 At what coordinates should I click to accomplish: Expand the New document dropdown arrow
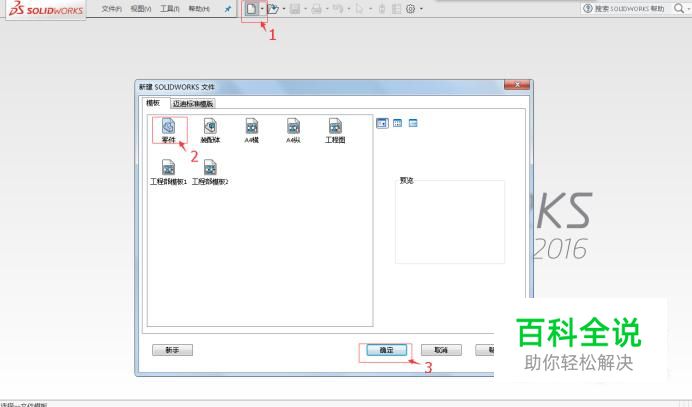tap(262, 8)
